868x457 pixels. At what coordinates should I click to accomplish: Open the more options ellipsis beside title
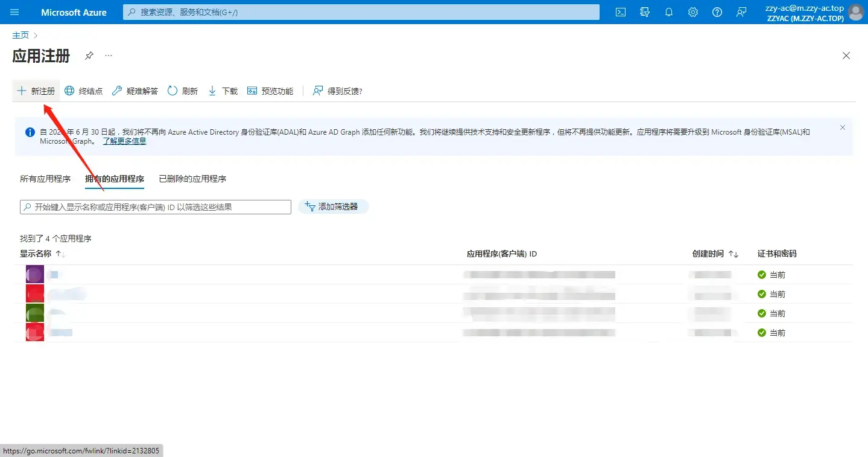click(x=109, y=56)
